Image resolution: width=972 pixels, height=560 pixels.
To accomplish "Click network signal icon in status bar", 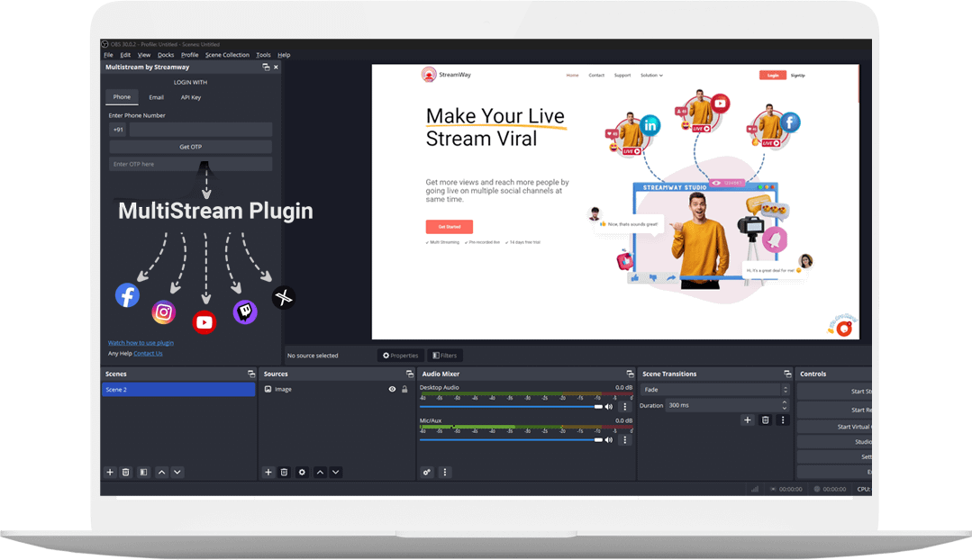I will pos(755,489).
